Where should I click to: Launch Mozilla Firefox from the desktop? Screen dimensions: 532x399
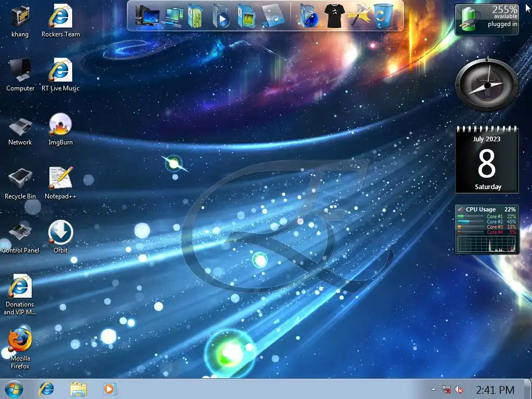tap(20, 349)
